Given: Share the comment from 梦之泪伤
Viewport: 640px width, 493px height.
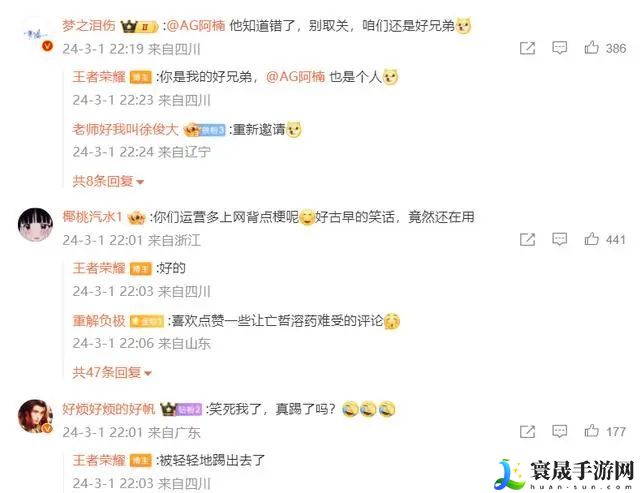Looking at the screenshot, I should pos(527,48).
